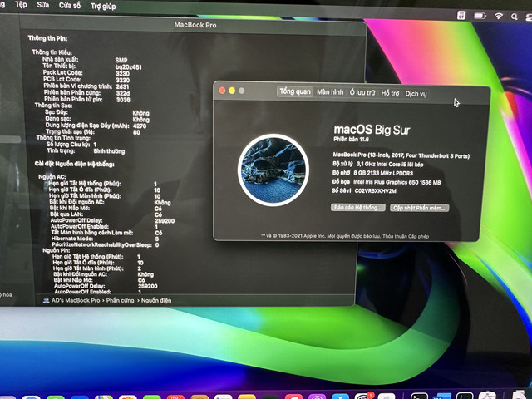Click the macOS Big Sur title text
Image resolution: width=532 pixels, height=399 pixels.
pos(372,130)
